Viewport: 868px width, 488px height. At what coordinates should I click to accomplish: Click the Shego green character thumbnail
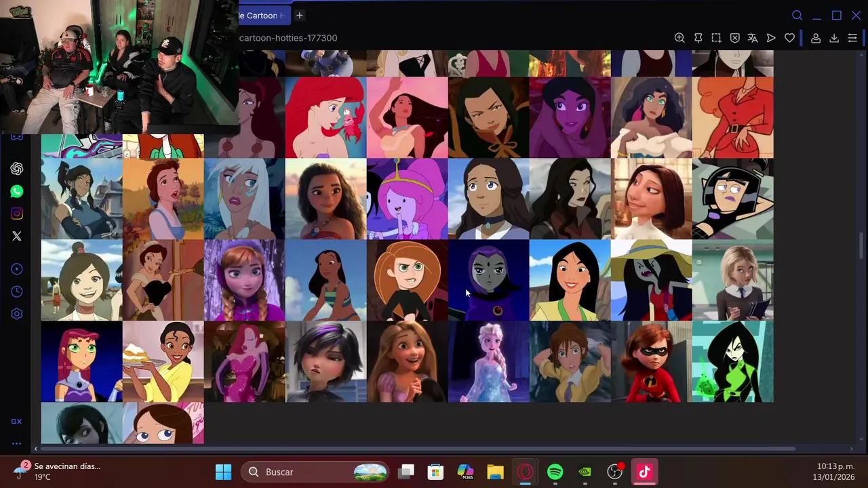[x=732, y=361]
